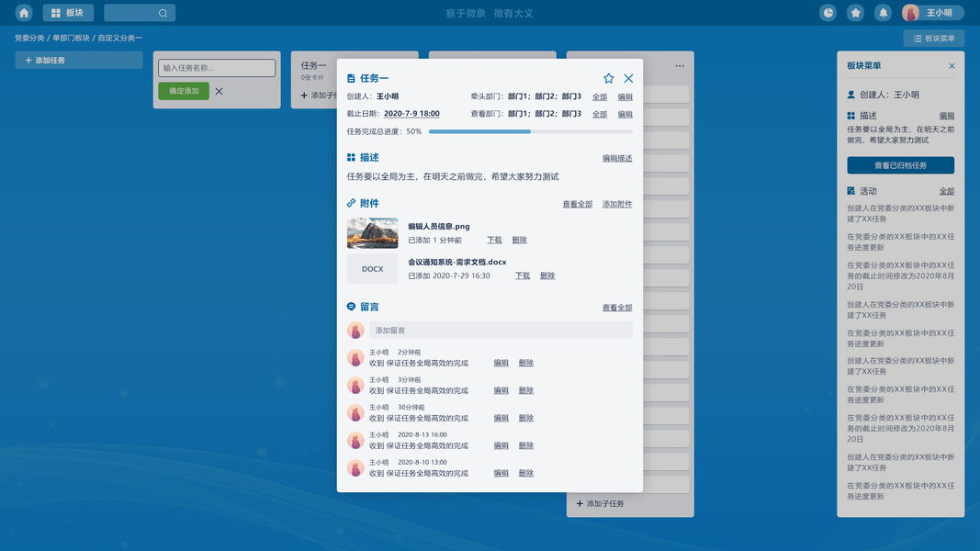Close the 板块菜单 side panel
Screen dimensions: 980x551
coord(952,65)
